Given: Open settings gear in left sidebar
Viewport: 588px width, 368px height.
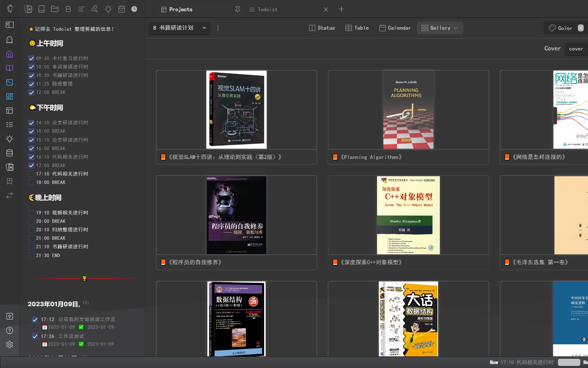Looking at the screenshot, I should [x=10, y=344].
